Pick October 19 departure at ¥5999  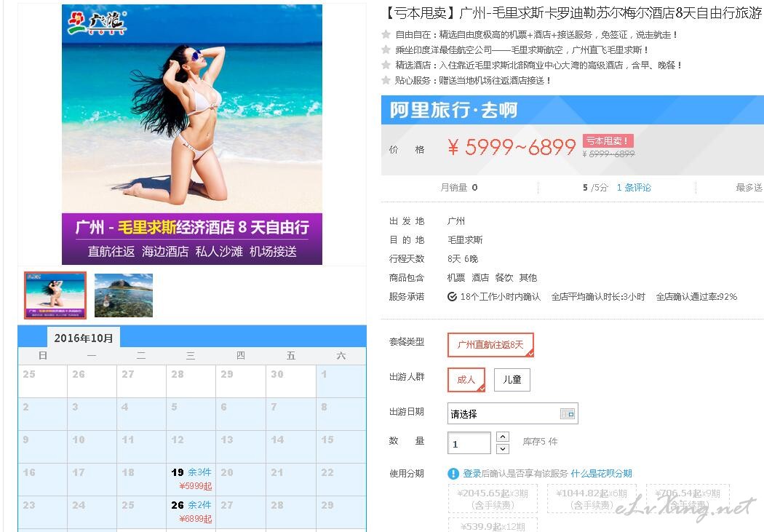[191, 479]
